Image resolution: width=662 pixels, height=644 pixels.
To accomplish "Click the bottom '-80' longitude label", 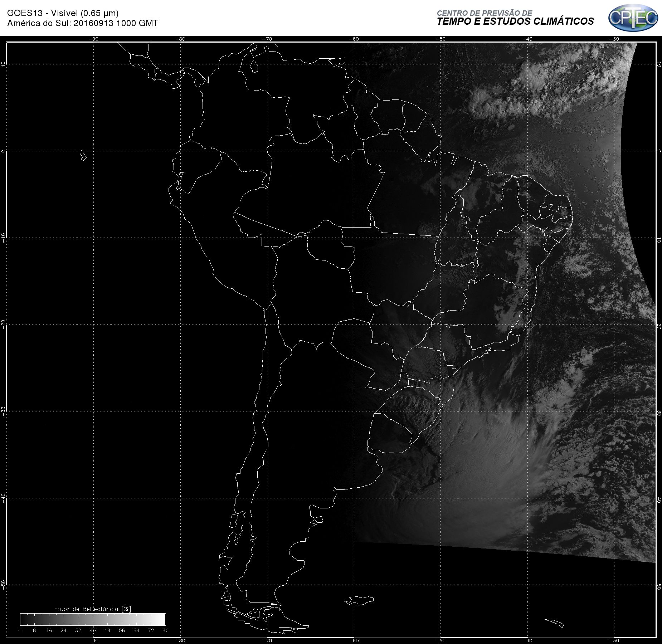I will click(180, 640).
